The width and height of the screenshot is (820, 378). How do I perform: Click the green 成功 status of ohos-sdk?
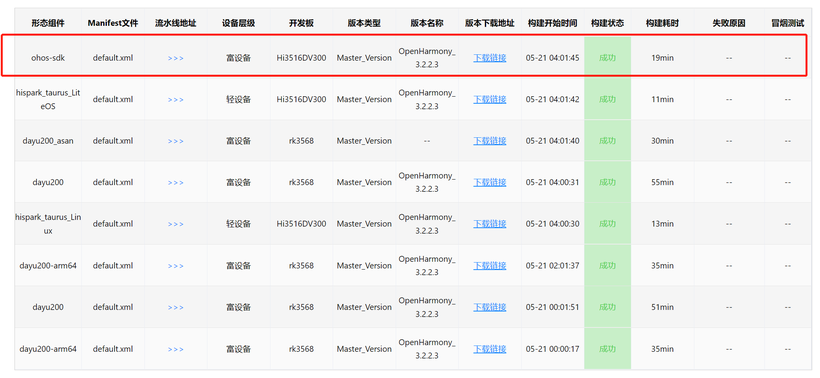(x=607, y=58)
